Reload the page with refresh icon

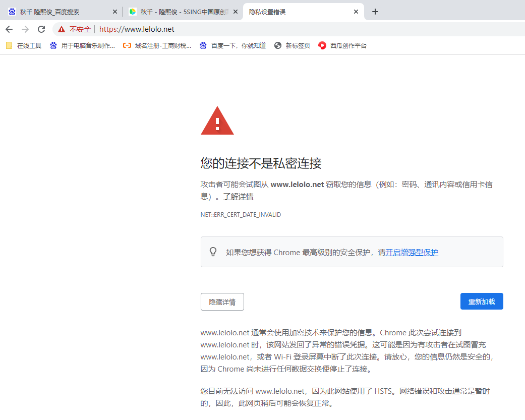coord(41,29)
